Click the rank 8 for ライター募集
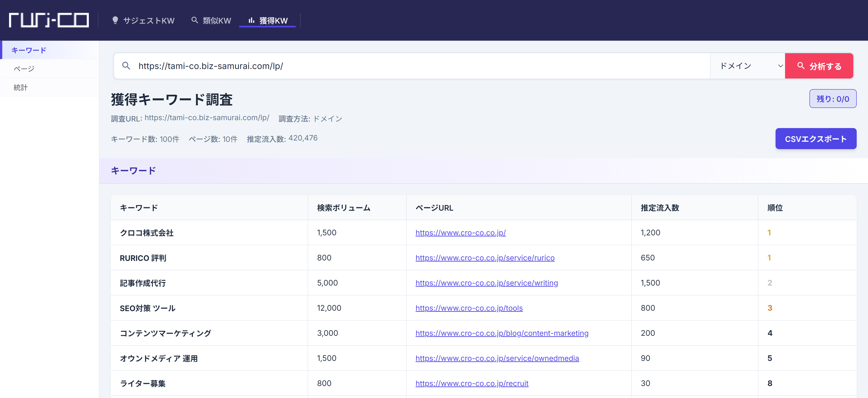This screenshot has width=868, height=398. (770, 384)
